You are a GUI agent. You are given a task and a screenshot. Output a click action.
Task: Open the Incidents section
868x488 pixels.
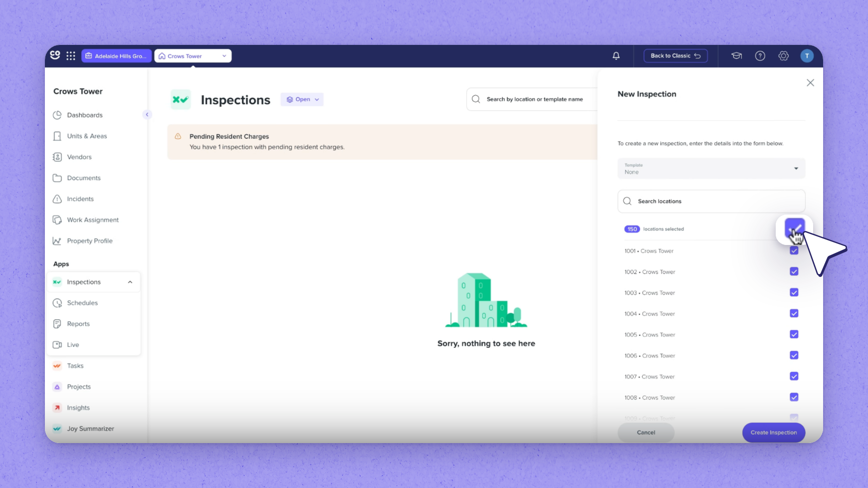(80, 199)
